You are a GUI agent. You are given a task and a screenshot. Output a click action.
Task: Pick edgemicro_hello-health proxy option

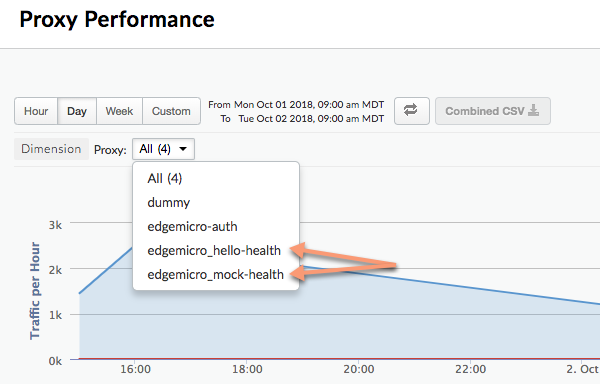(214, 251)
